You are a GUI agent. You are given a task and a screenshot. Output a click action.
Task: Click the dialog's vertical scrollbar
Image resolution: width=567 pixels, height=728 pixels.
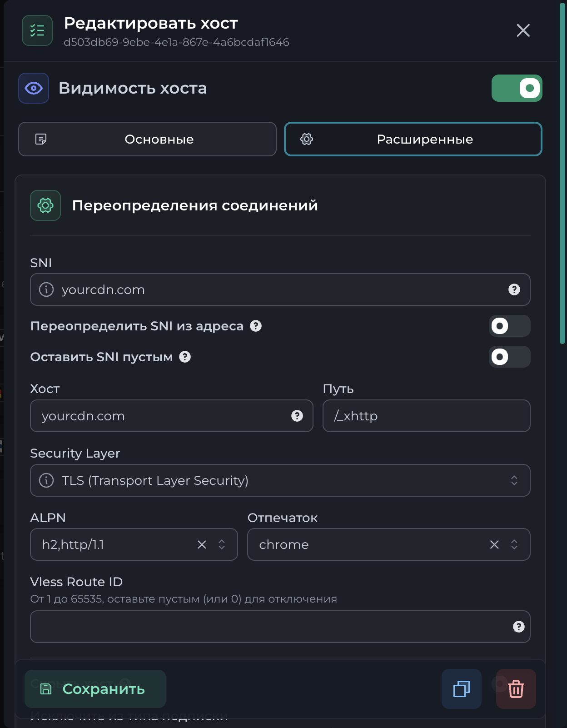point(562,173)
